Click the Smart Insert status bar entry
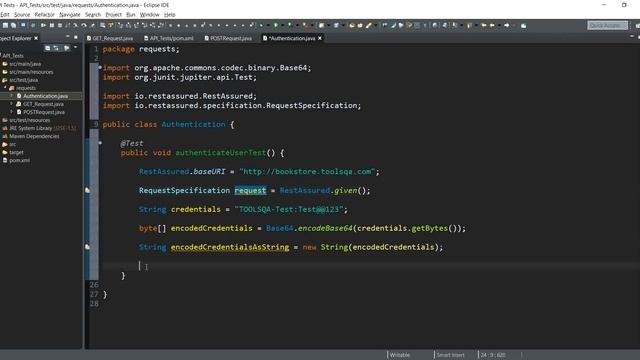 (450, 355)
